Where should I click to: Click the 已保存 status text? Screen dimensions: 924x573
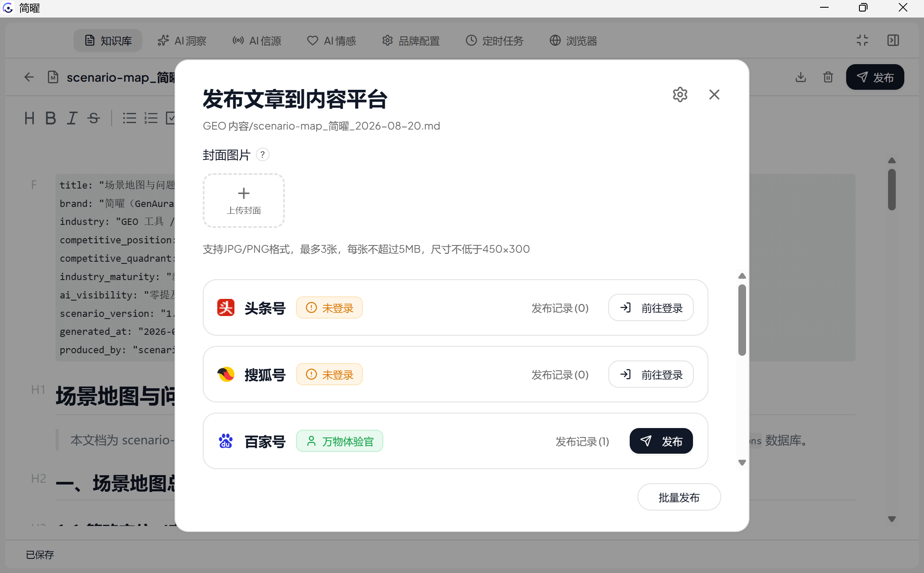(x=40, y=555)
